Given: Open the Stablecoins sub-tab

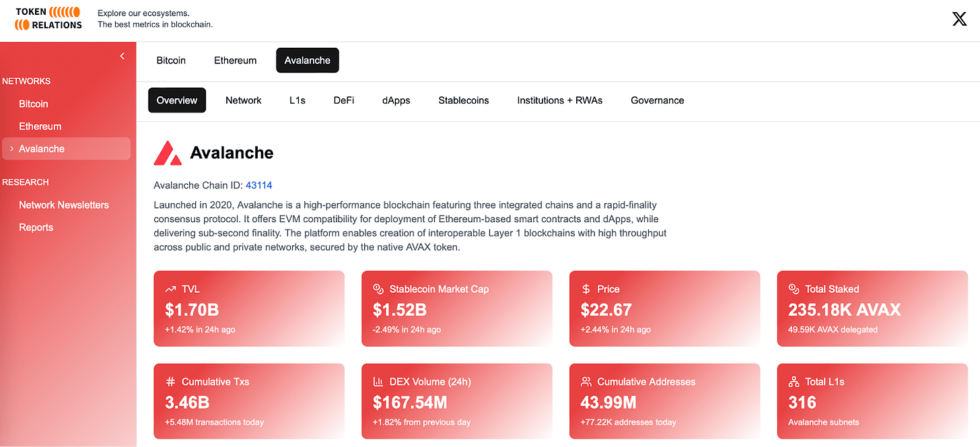Looking at the screenshot, I should [x=464, y=100].
